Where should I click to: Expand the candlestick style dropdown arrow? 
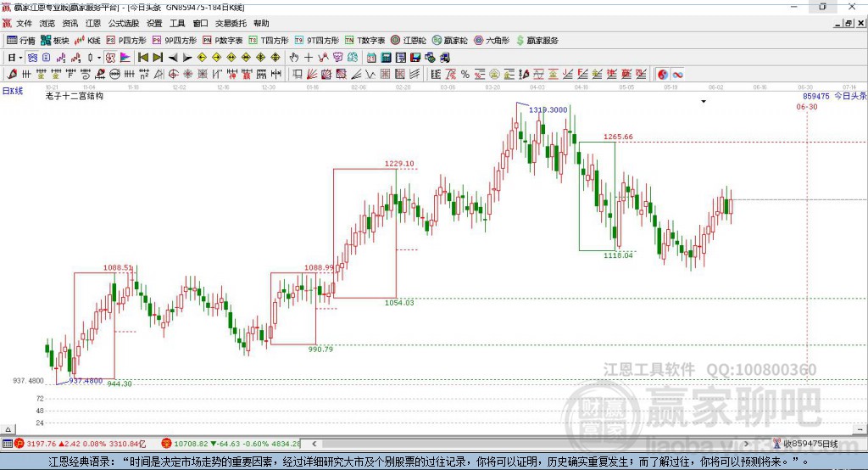coord(99,58)
